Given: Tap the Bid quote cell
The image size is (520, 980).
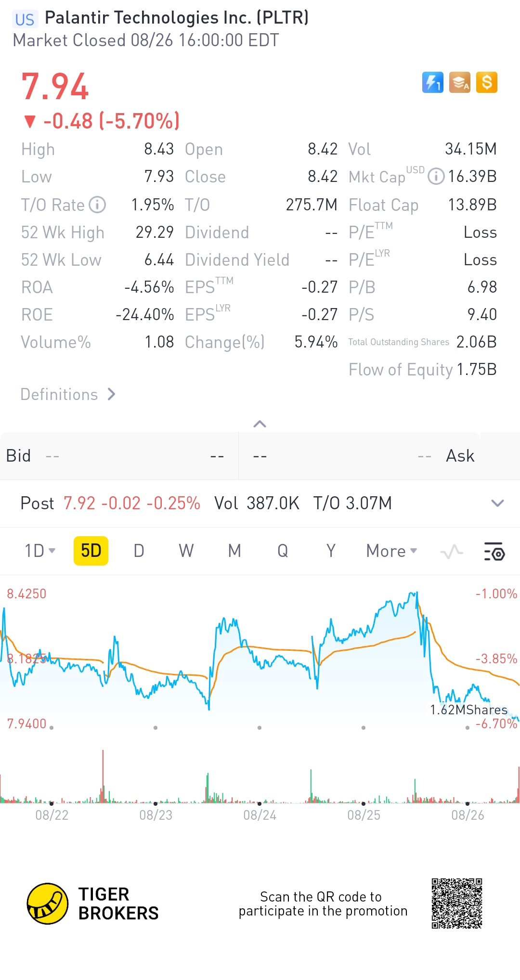Looking at the screenshot, I should coord(119,455).
